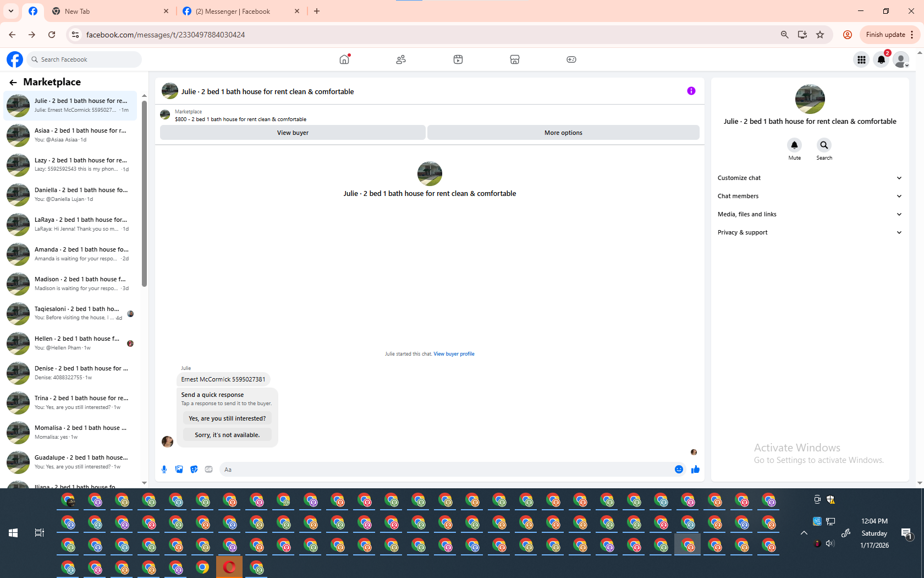Open LaRaya conversation
Viewport: 924px width, 578px height.
(x=71, y=224)
